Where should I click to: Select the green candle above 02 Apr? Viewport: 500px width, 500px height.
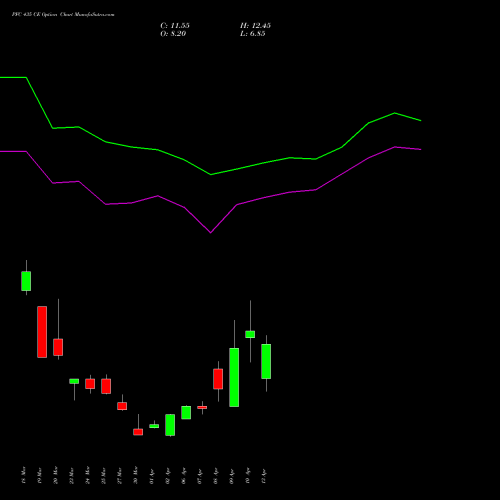pyautogui.click(x=170, y=425)
